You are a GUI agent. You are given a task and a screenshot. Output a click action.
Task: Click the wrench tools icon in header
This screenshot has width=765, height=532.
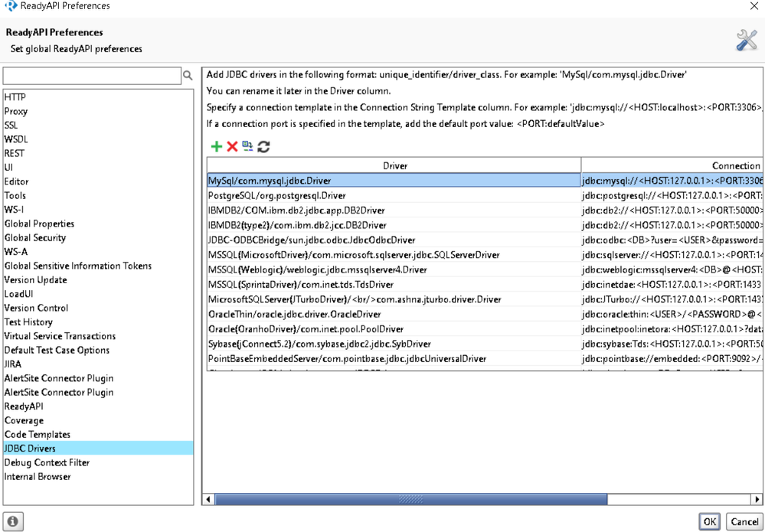746,41
